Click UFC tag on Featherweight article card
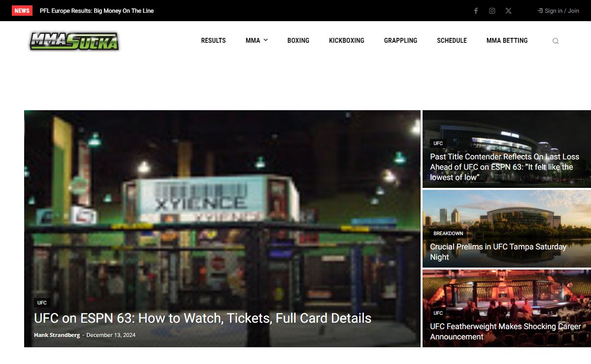Image resolution: width=591 pixels, height=364 pixels. [438, 313]
